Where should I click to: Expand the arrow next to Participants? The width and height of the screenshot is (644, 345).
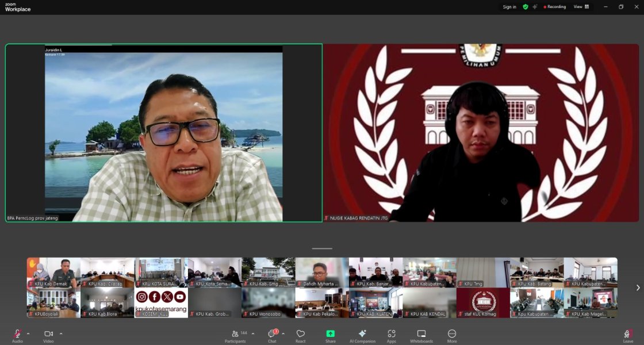(x=253, y=333)
